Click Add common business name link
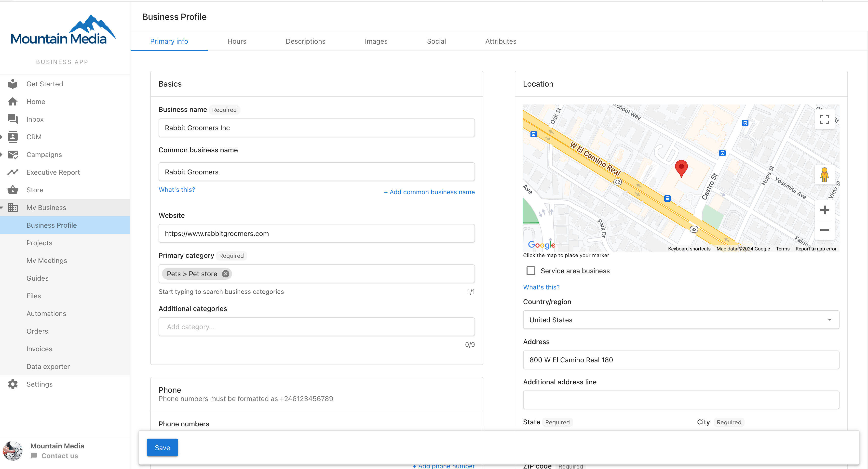Image resolution: width=868 pixels, height=469 pixels. [429, 192]
